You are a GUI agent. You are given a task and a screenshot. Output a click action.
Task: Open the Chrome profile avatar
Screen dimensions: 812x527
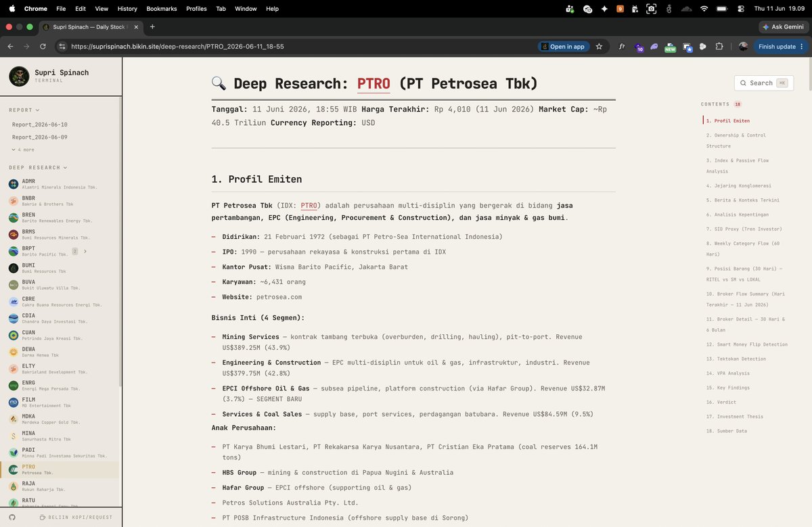pyautogui.click(x=743, y=47)
